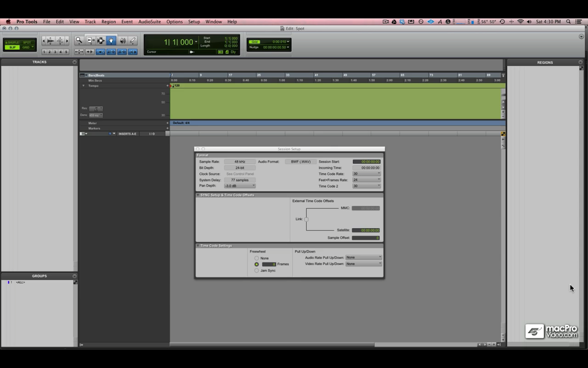
Task: Open the Pan Depth dropdown
Action: [240, 186]
